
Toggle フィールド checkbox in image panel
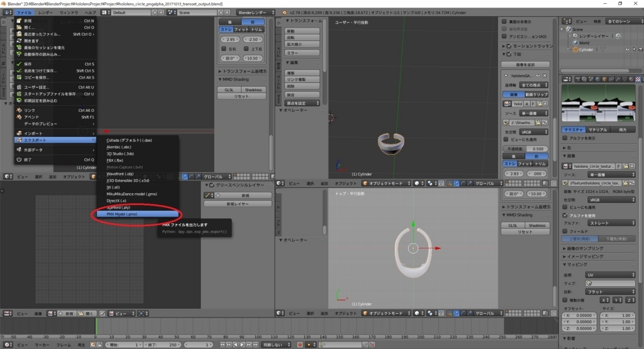tap(565, 231)
